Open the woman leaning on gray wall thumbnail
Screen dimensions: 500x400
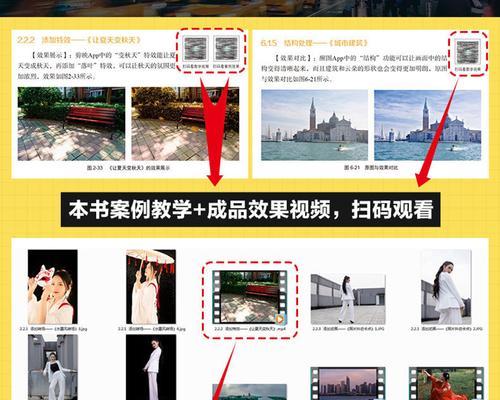(x=53, y=367)
